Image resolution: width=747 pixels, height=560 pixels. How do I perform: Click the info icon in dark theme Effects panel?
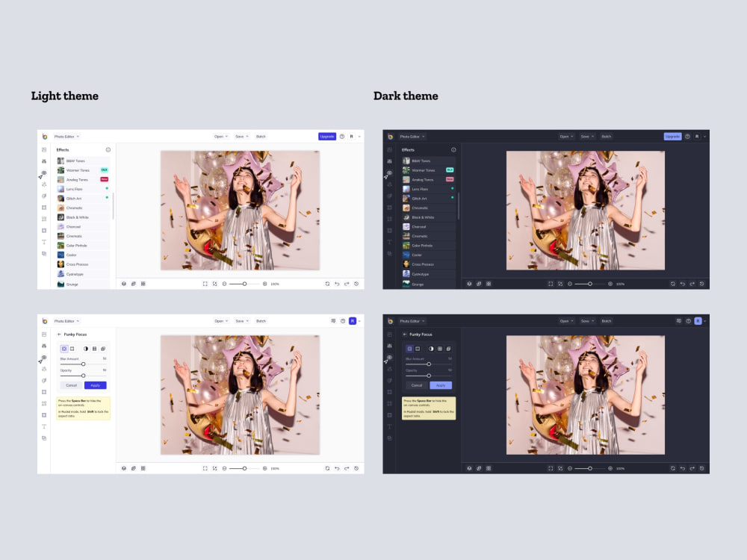(x=453, y=149)
